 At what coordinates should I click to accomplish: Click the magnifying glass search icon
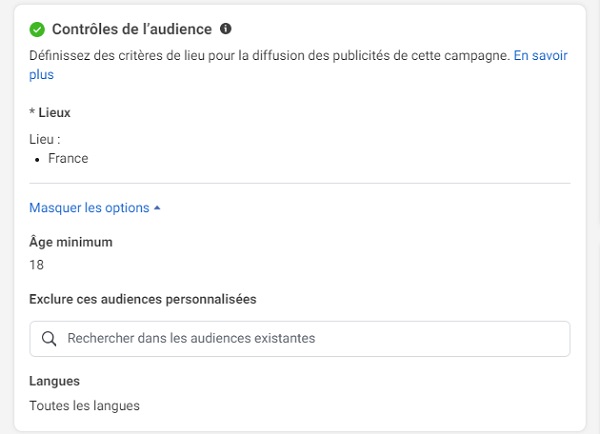click(48, 339)
